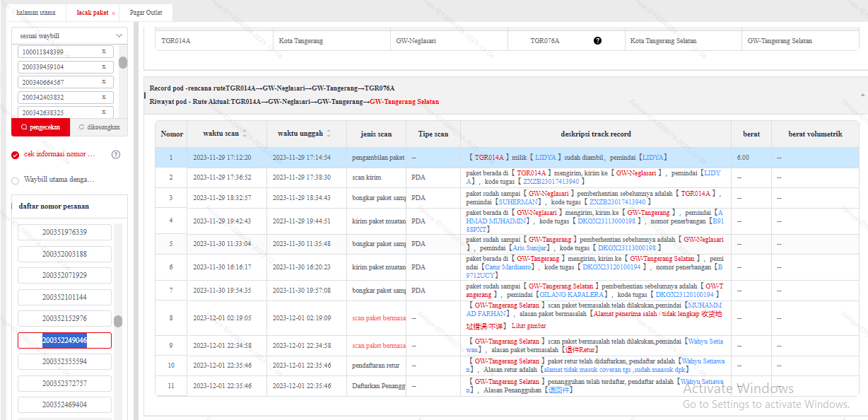868x420 pixels.
Task: Remove waybill 200339459104 with its x
Action: pos(103,66)
